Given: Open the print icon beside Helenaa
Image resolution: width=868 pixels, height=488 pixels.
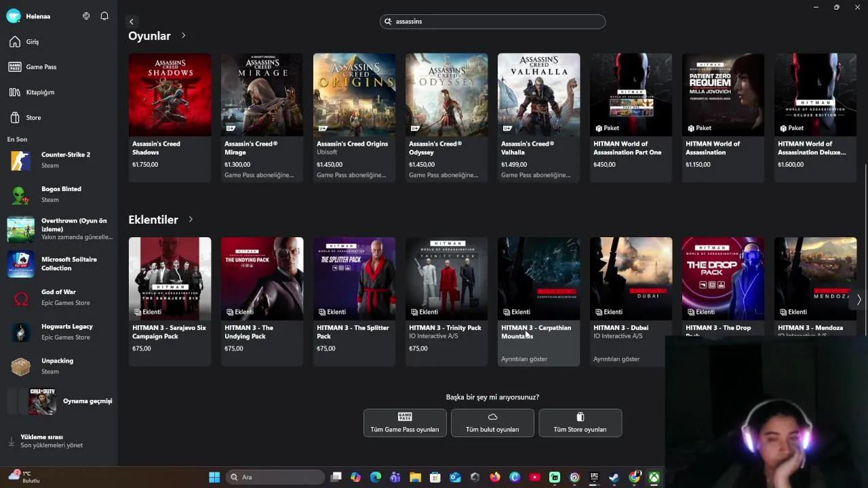Looking at the screenshot, I should point(86,16).
